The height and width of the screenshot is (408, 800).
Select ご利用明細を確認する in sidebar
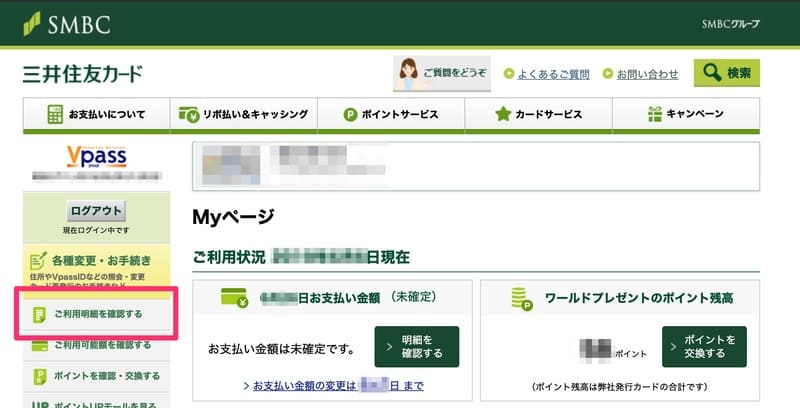[98, 314]
